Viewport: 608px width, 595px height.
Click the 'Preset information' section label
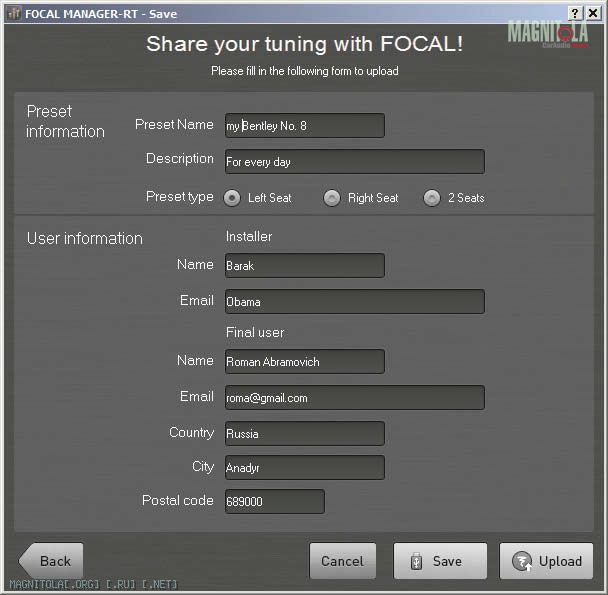[x=66, y=121]
